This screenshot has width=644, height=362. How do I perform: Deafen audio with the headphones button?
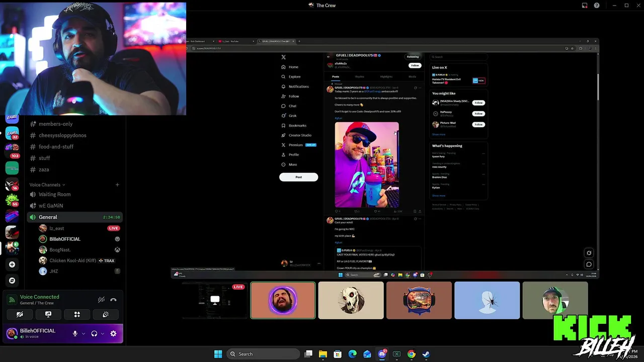click(94, 333)
